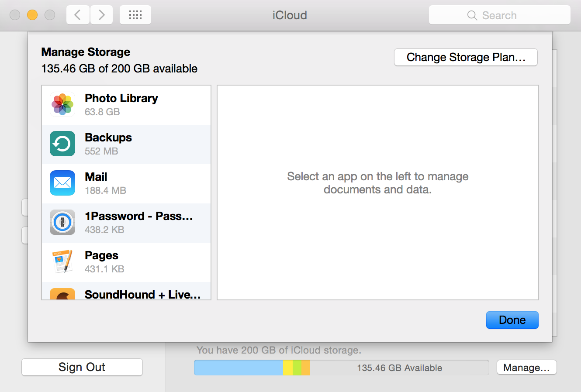581x392 pixels.
Task: Click the Select an app instruction text
Action: 378,183
